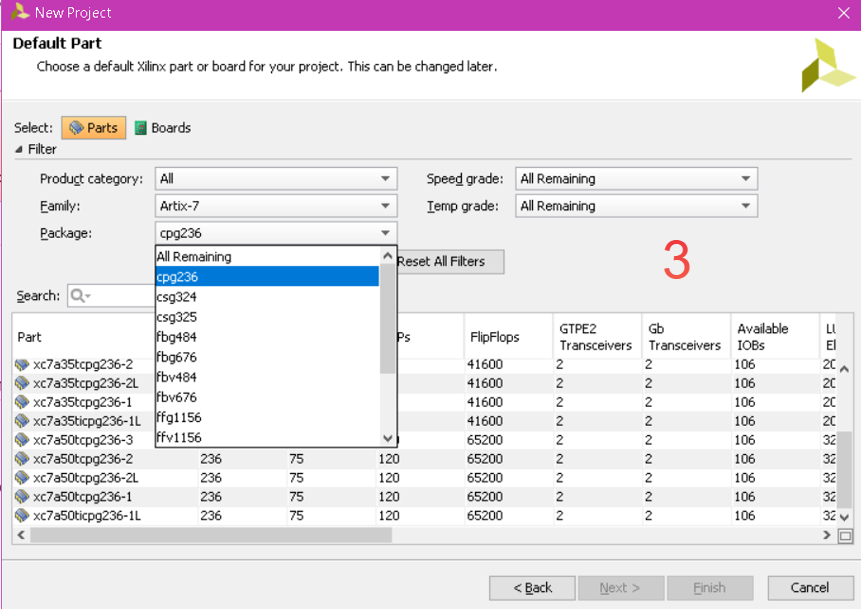Go Back to previous wizard page
The width and height of the screenshot is (861, 609).
(x=532, y=588)
